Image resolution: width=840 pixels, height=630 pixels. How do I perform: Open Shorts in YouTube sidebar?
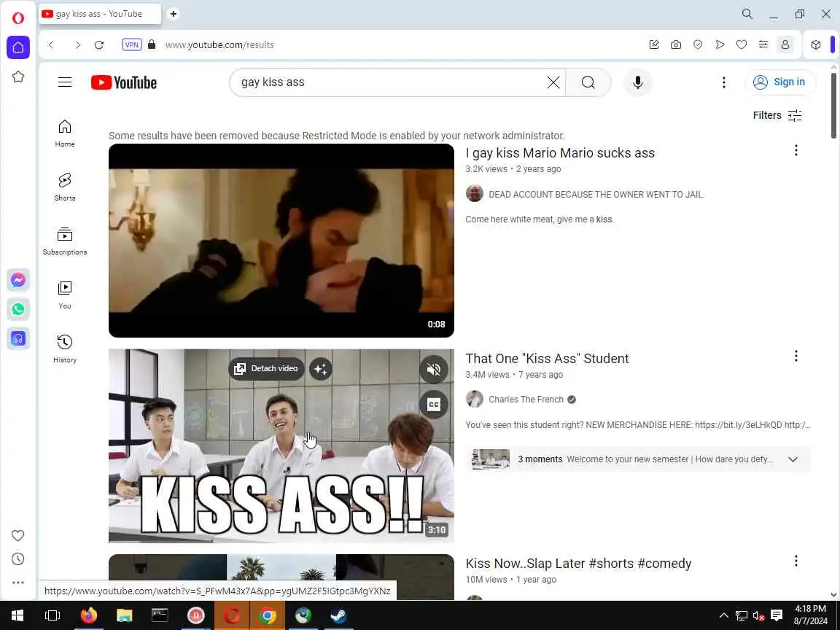point(65,187)
